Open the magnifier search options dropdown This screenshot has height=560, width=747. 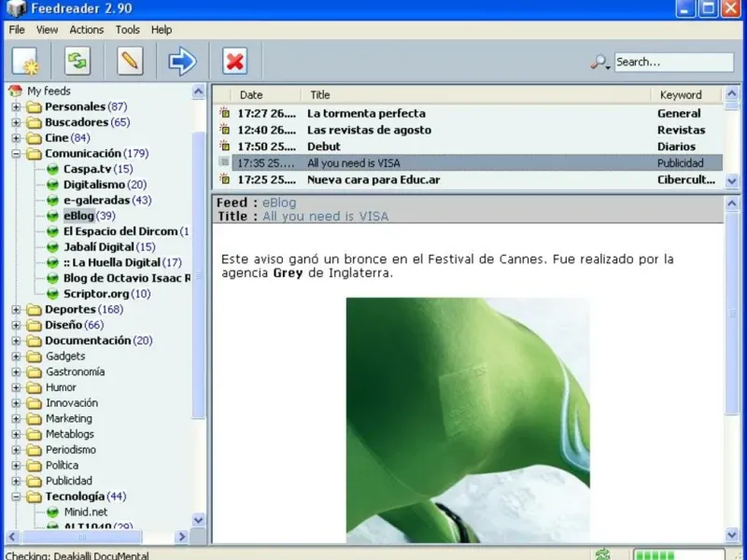(600, 63)
